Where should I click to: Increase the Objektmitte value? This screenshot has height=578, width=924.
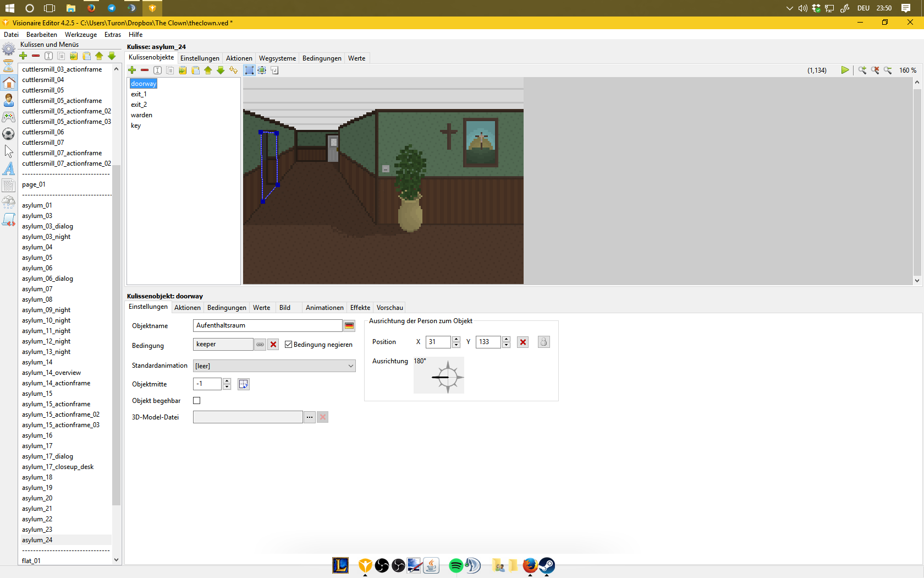227,381
